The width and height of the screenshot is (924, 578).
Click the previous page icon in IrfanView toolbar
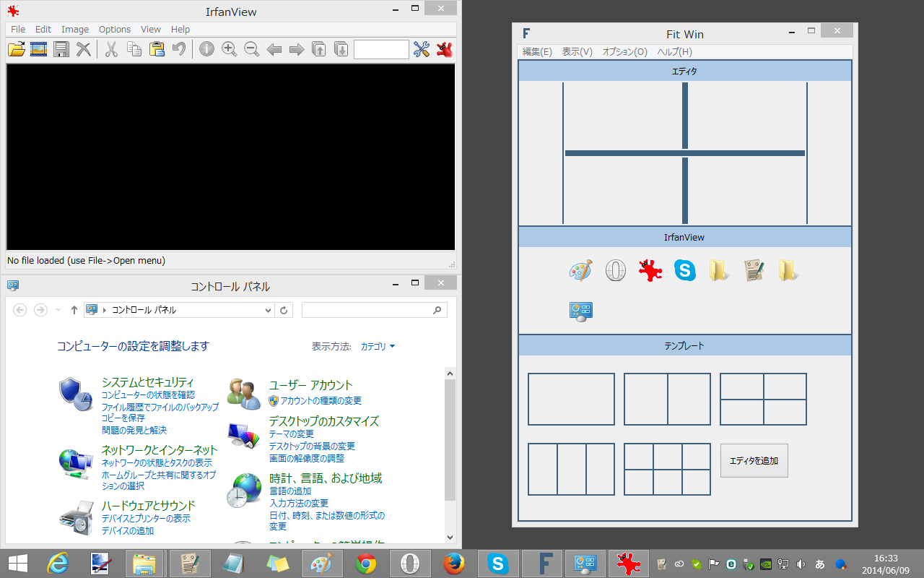[x=319, y=49]
